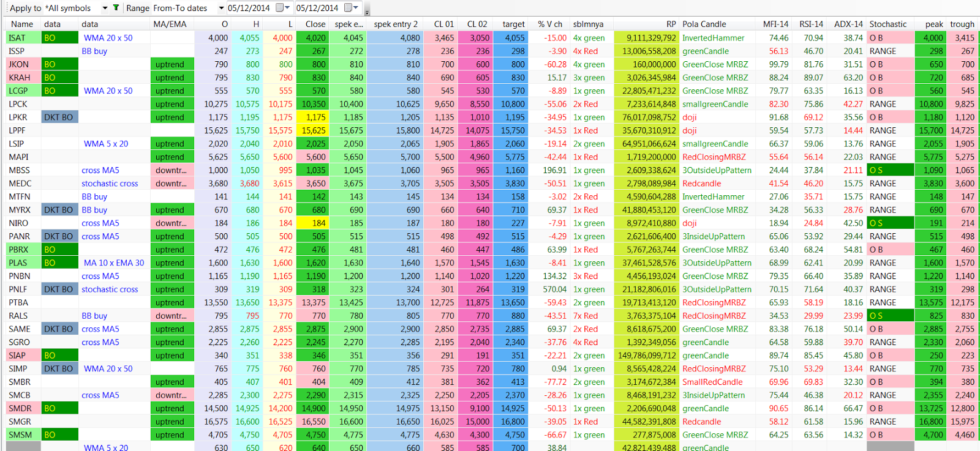
Task: Select the LPCK symbol cell
Action: [23, 104]
